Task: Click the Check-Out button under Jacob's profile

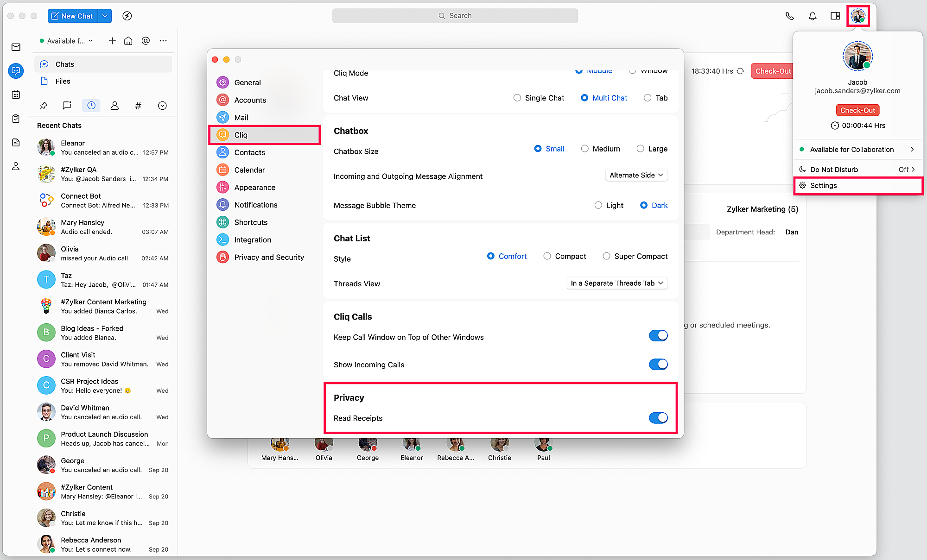Action: pyautogui.click(x=857, y=110)
